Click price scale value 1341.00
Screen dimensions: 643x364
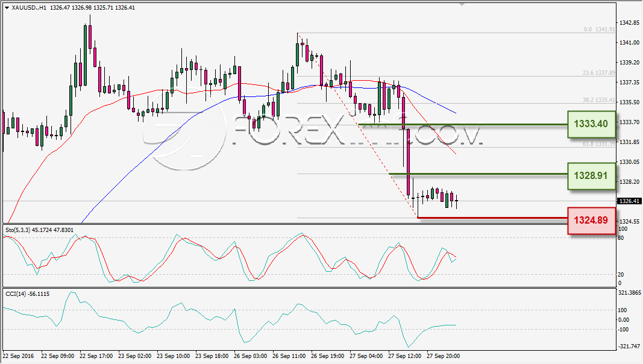630,43
